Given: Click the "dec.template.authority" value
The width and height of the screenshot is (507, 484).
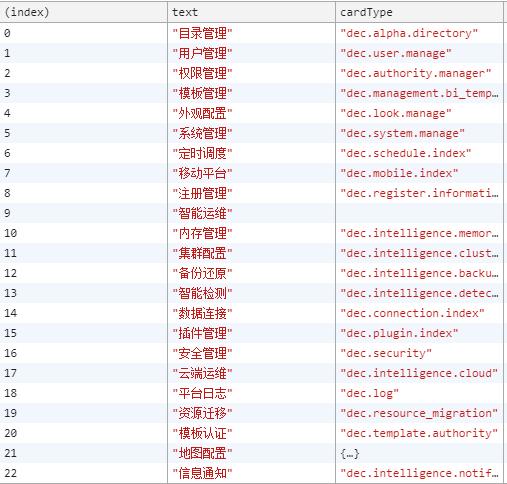Looking at the screenshot, I should [419, 433].
